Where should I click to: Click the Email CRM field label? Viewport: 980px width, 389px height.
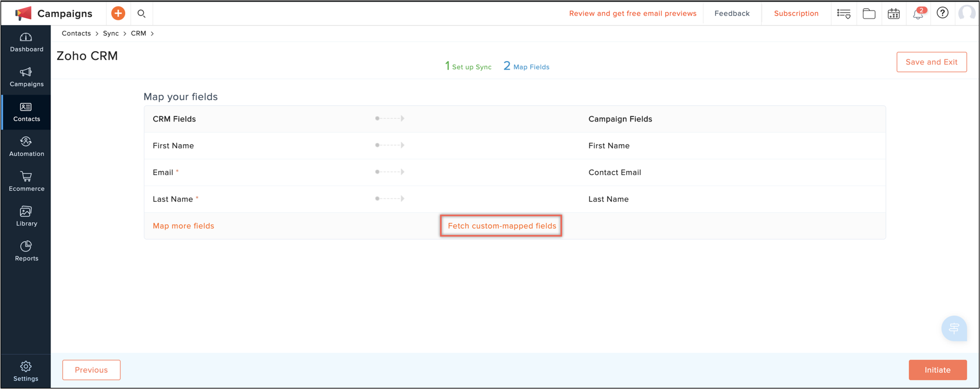(163, 173)
